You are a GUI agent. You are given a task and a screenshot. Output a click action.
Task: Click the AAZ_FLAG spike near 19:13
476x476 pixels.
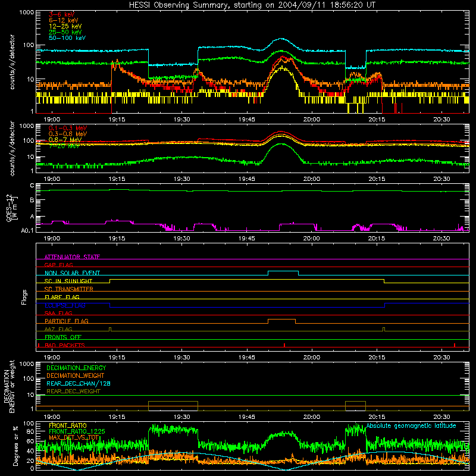coord(110,330)
